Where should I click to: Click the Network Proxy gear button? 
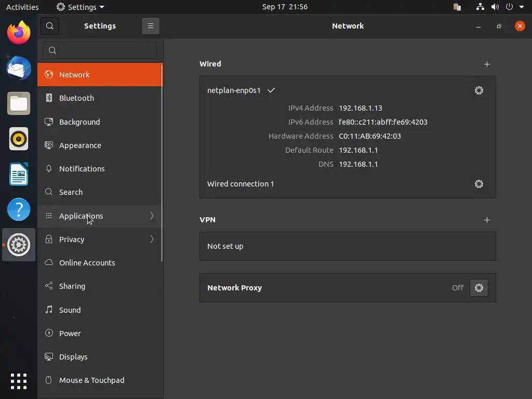478,288
